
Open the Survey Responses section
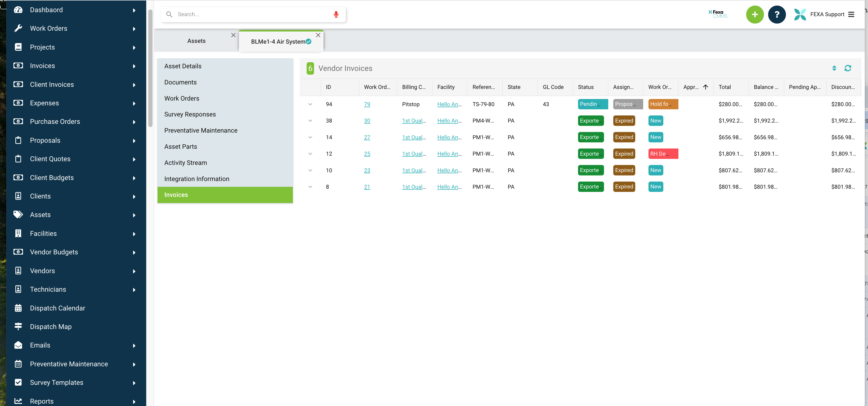(x=225, y=114)
